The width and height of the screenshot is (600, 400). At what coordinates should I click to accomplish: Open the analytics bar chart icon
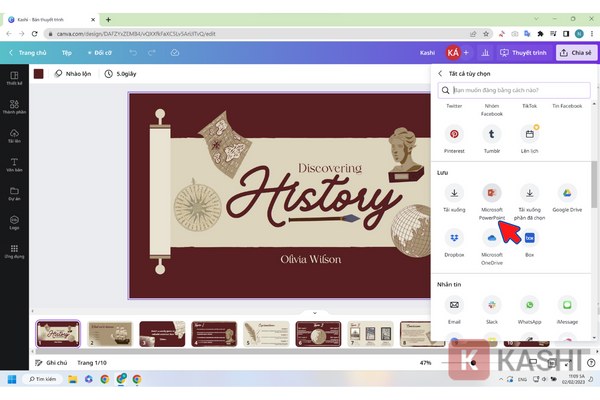[x=485, y=52]
